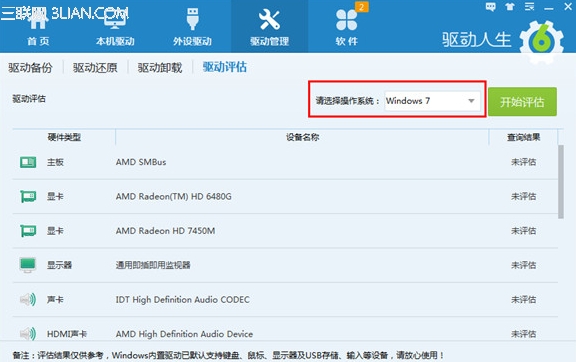Click the device list vertical scrollbar
Screen dimensions: 576x362
(x=561, y=182)
